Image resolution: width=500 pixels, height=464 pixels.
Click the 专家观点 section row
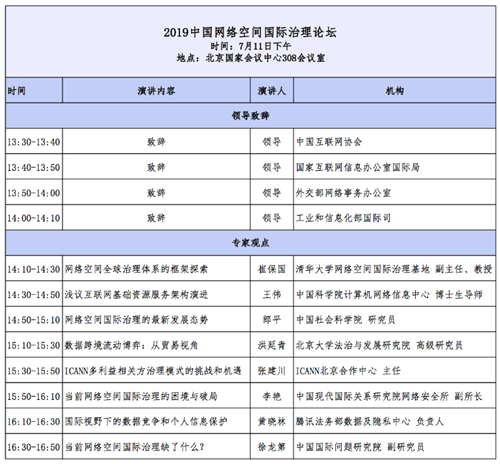[x=250, y=243]
